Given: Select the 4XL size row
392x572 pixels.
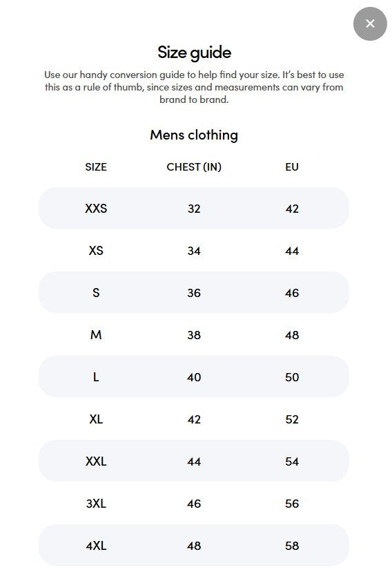Looking at the screenshot, I should coord(194,545).
